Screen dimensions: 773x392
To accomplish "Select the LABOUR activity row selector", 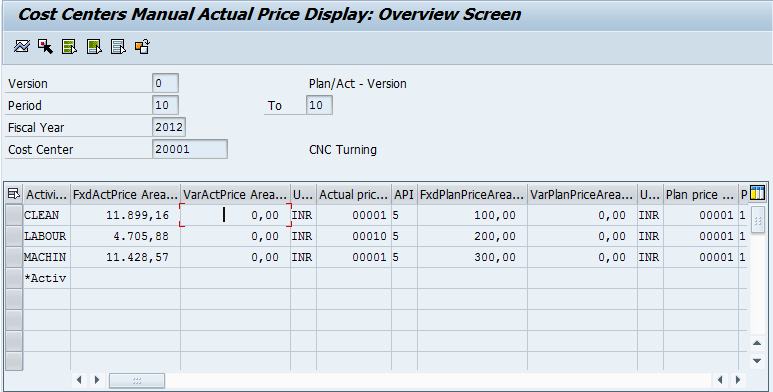I will pos(14,236).
